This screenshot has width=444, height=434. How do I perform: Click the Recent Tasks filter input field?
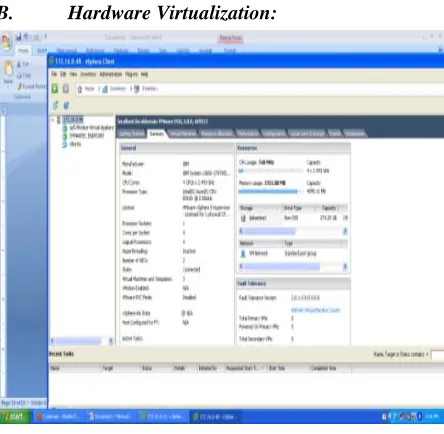(437, 354)
